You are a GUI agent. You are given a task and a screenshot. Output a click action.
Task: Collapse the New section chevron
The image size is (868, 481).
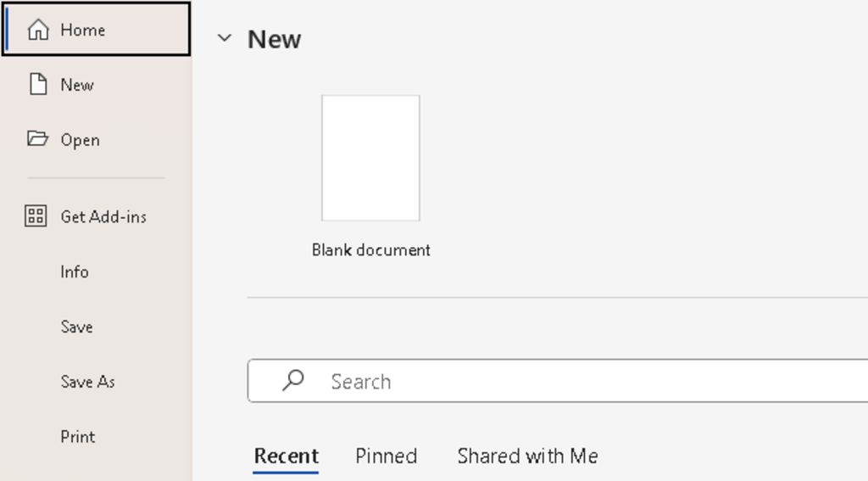[224, 38]
